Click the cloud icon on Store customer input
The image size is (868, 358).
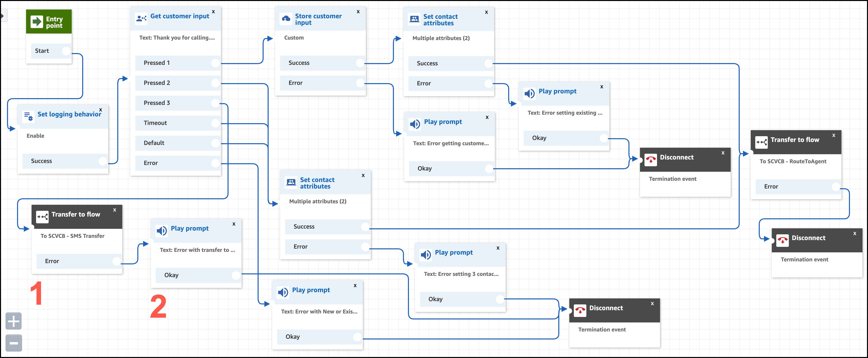point(286,19)
